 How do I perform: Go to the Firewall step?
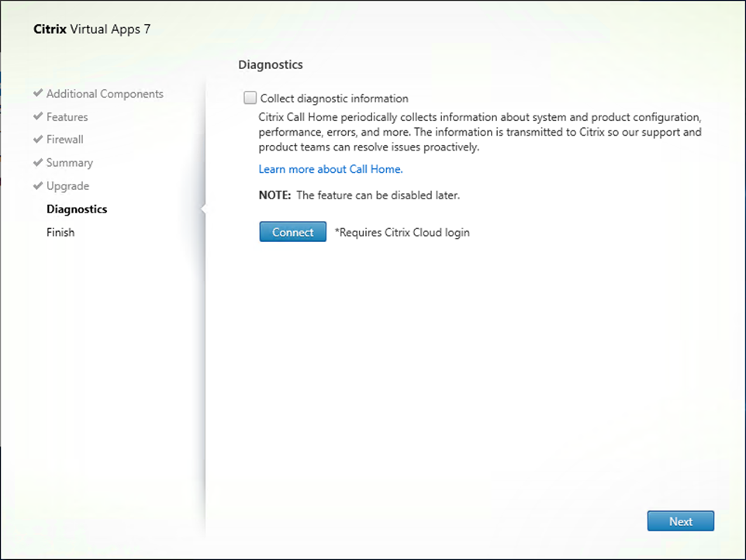[64, 140]
